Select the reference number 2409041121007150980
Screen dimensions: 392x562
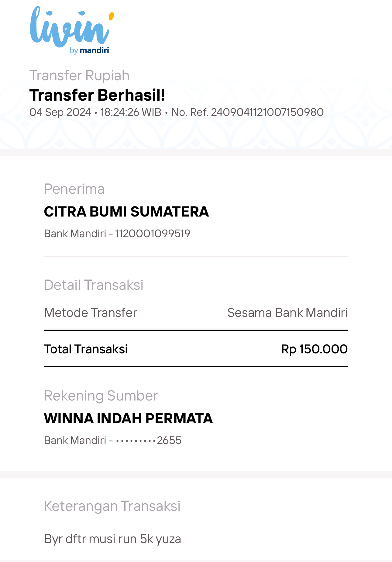coord(267,112)
